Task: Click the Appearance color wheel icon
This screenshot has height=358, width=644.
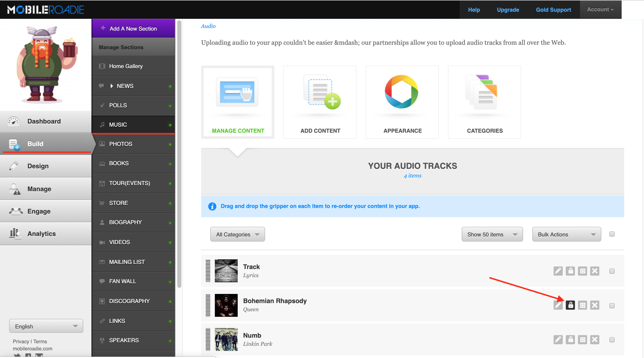Action: click(x=401, y=92)
